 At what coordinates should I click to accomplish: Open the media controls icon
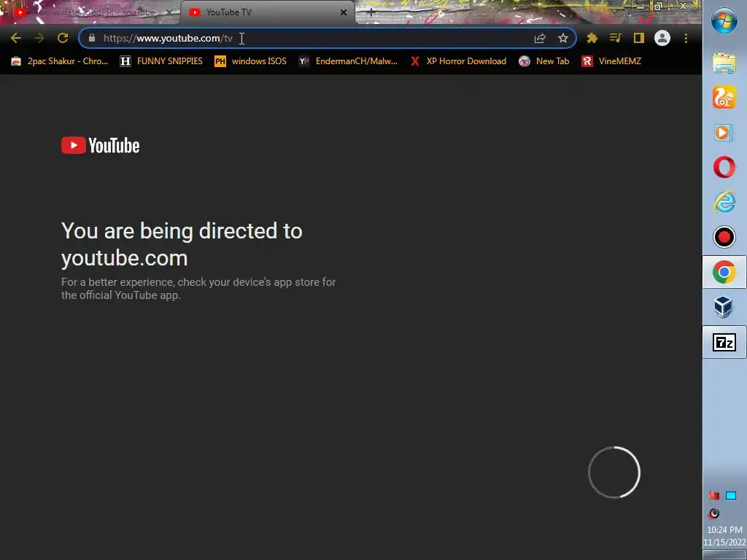pos(616,38)
